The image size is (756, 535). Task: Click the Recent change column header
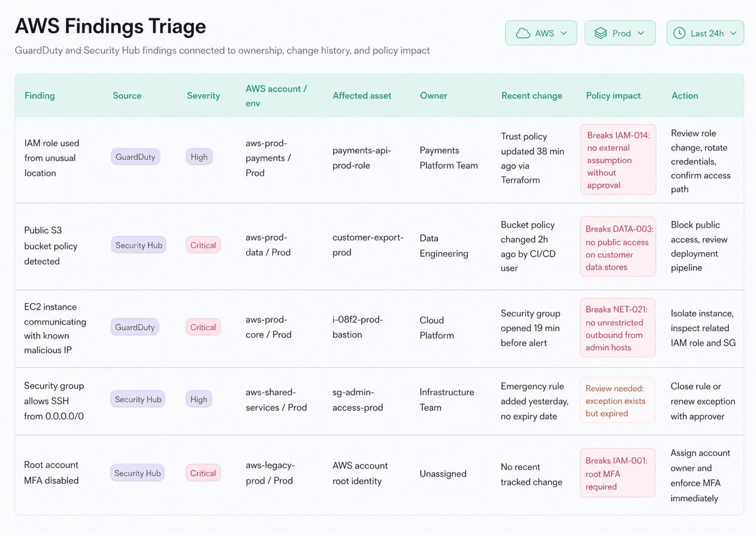pyautogui.click(x=531, y=96)
